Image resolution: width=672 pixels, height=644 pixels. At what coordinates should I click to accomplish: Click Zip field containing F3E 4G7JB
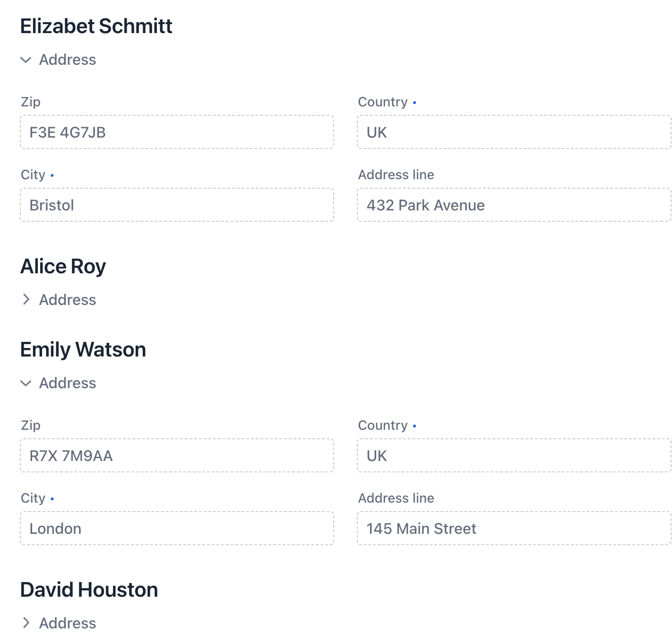pyautogui.click(x=177, y=132)
